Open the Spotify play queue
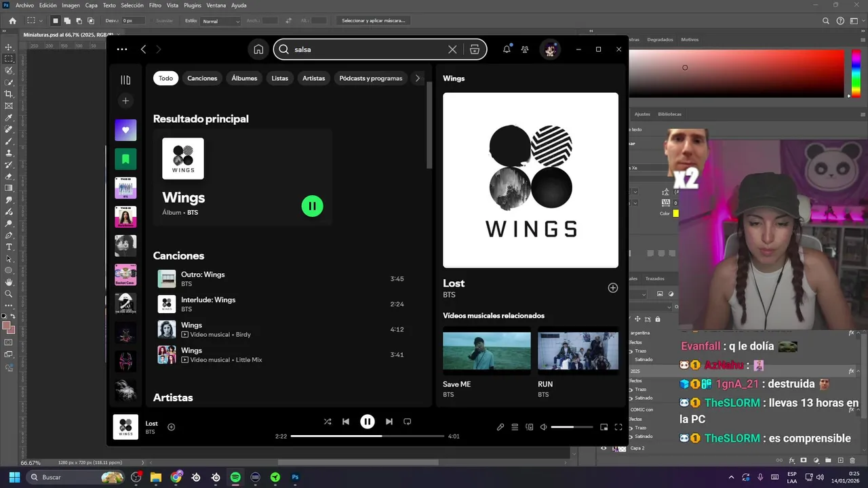 [x=515, y=427]
